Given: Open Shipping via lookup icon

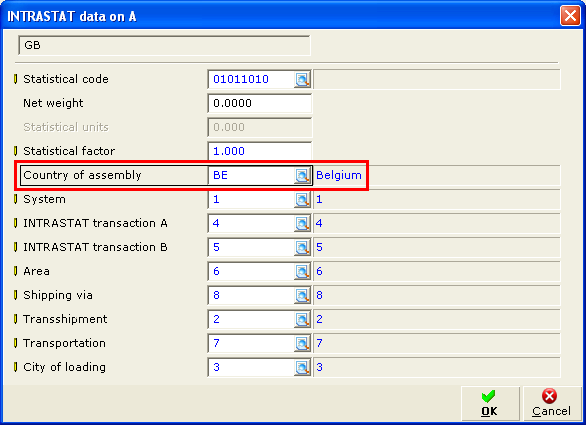Looking at the screenshot, I should [302, 295].
